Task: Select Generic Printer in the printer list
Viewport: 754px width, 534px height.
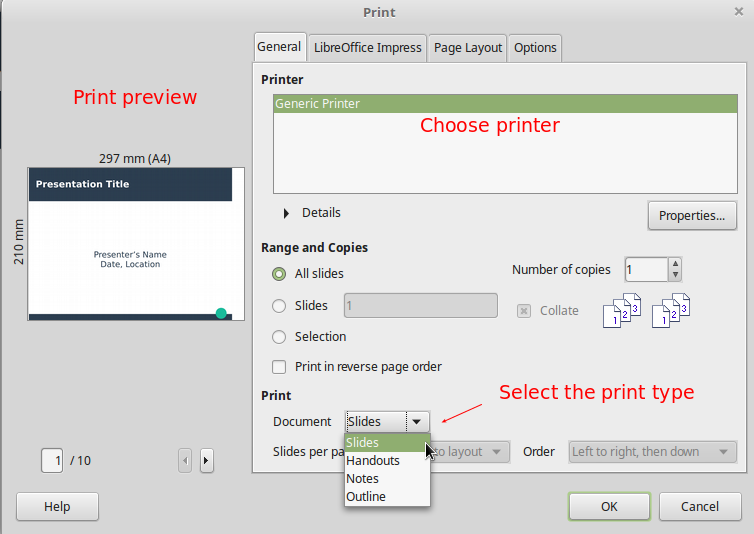Action: coord(318,104)
